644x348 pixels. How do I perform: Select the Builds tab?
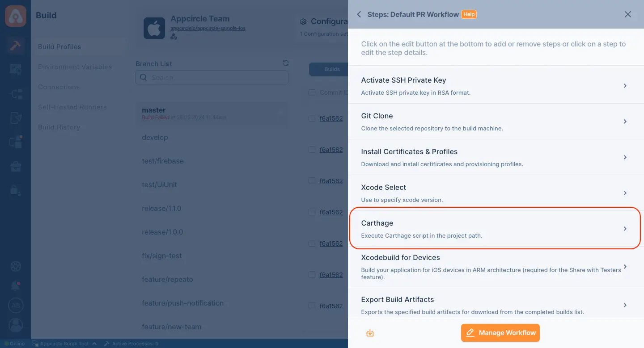click(332, 69)
